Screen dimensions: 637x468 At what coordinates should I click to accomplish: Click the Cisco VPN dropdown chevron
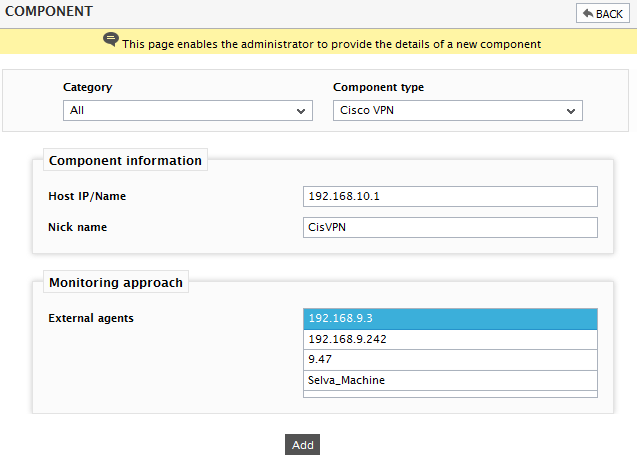tap(571, 111)
